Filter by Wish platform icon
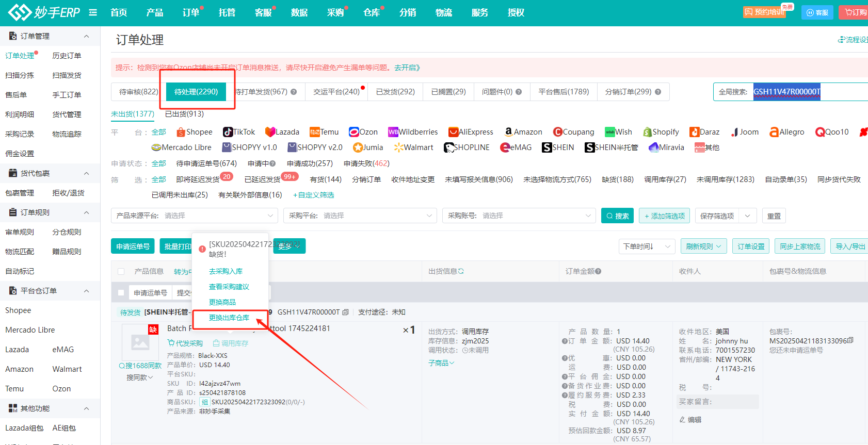Screen dimensions: 868x445 pyautogui.click(x=610, y=132)
